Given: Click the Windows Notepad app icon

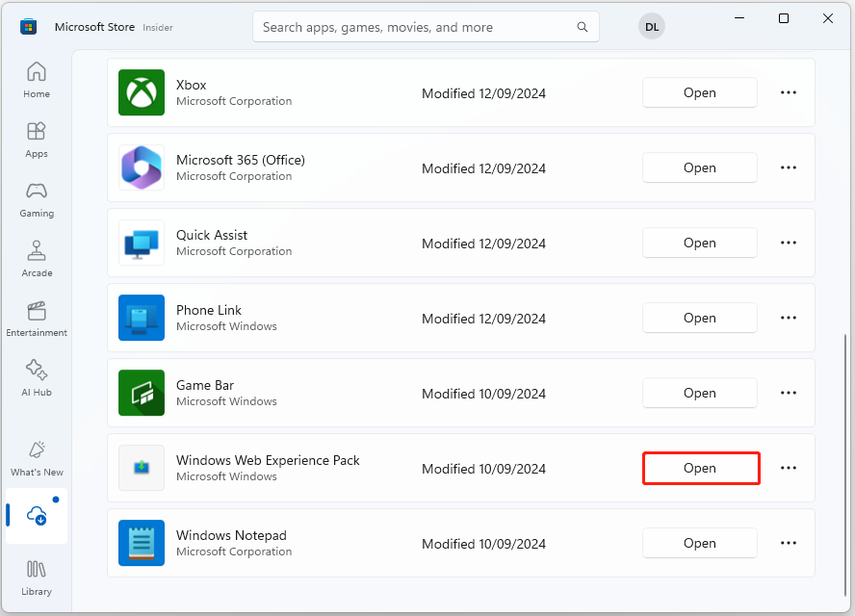Looking at the screenshot, I should point(142,543).
